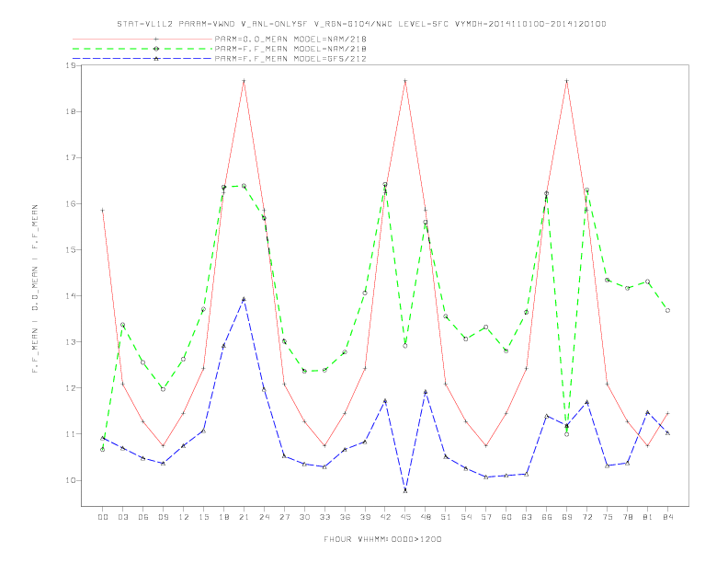
Task: Click the red plus marker at hour 00
Action: click(x=103, y=211)
